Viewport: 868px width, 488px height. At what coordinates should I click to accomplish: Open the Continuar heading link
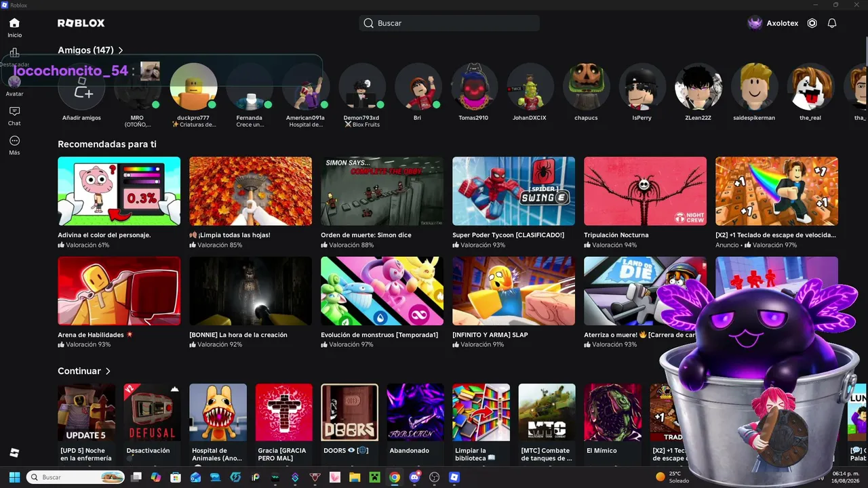(79, 371)
